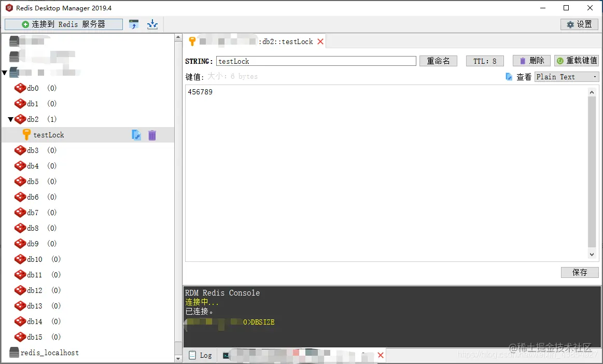Switch to the db2::testLock tab

tap(256, 41)
